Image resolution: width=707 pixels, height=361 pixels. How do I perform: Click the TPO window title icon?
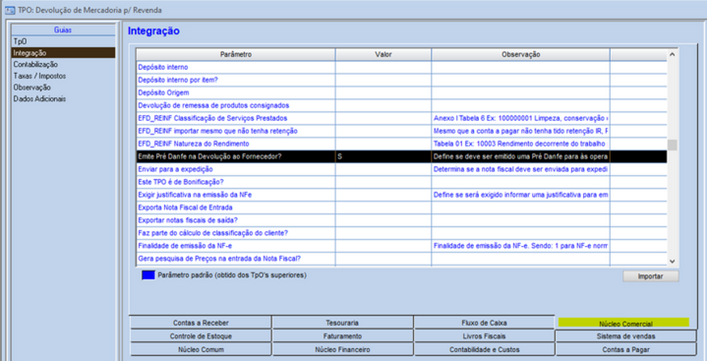[9, 10]
